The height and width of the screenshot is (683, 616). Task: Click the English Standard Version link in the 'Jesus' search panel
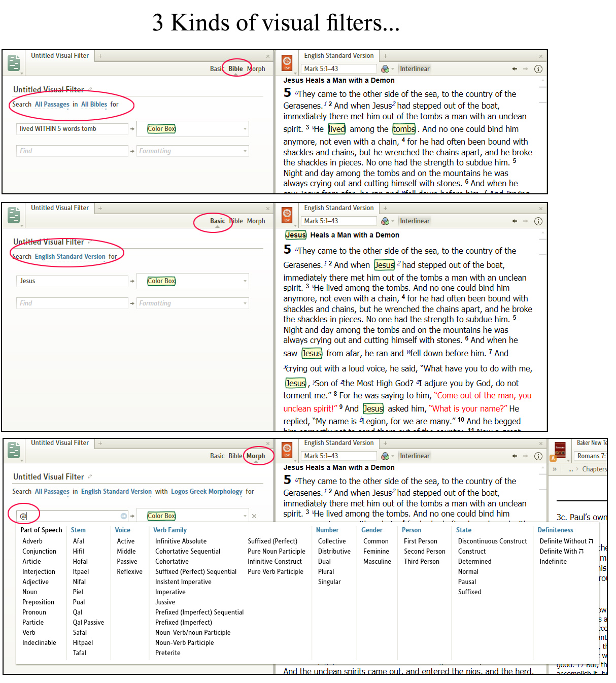[x=70, y=257]
